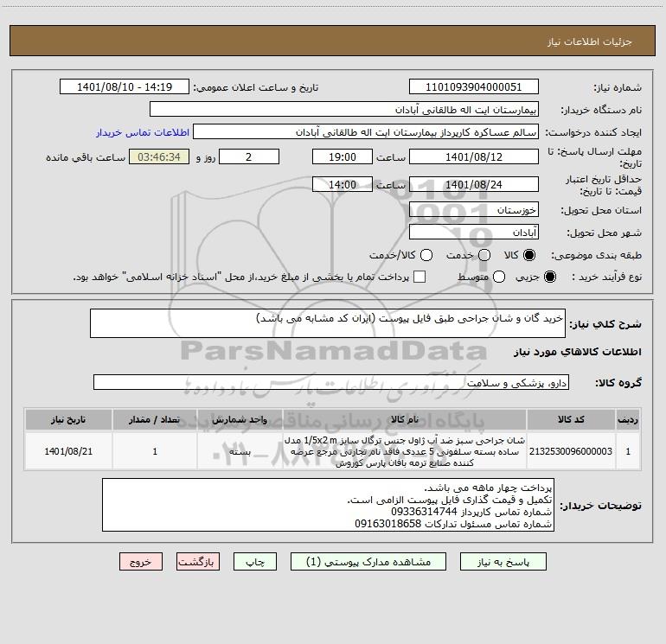Image resolution: width=666 pixels, height=644 pixels.
Task: Click the phone number 09163018658 line
Action: tap(453, 524)
